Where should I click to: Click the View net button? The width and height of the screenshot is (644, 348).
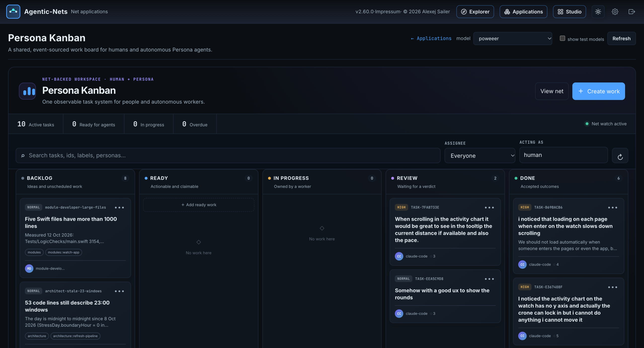tap(552, 91)
